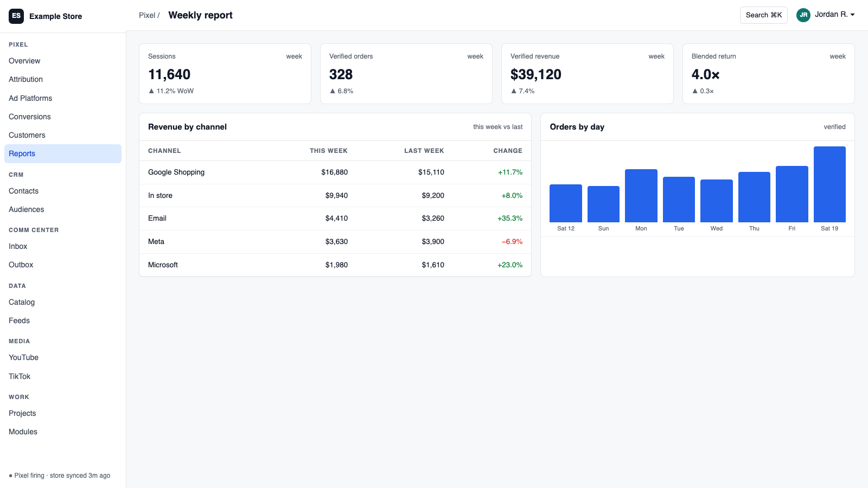Open Conversions in the sidebar

coord(63,117)
